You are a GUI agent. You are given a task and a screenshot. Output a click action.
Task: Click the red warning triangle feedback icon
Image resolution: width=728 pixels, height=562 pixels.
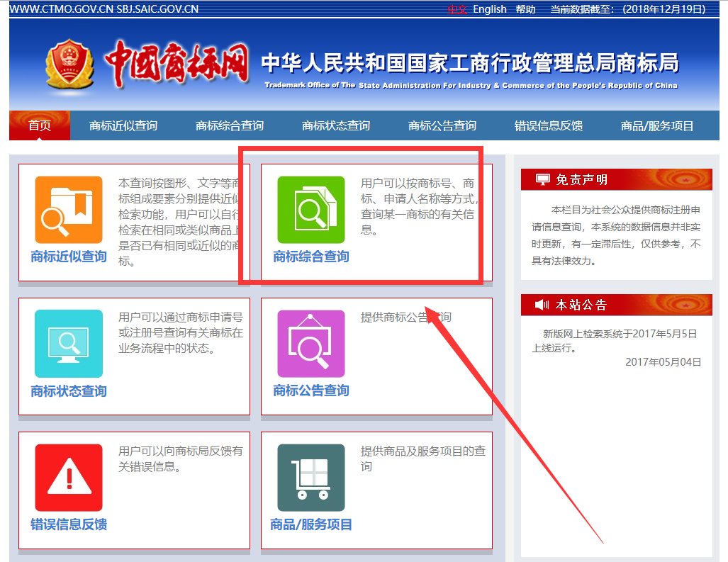[x=69, y=478]
